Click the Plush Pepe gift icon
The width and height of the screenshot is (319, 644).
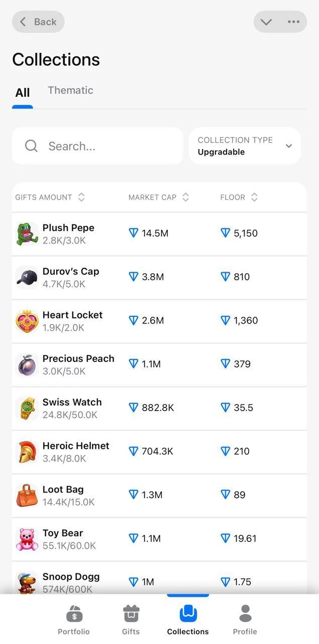tap(27, 234)
